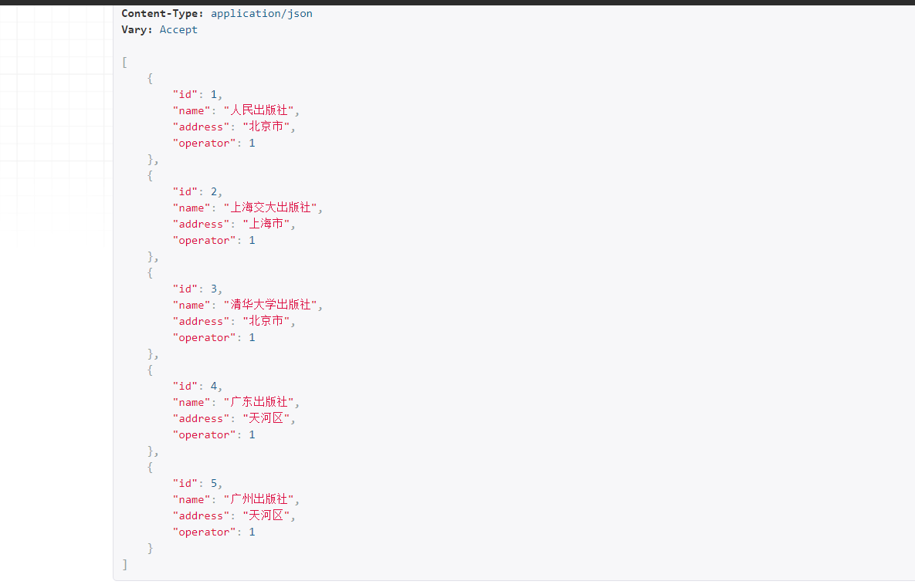915x588 pixels.
Task: Click the "address" line under 广州出版社
Action: tap(234, 516)
